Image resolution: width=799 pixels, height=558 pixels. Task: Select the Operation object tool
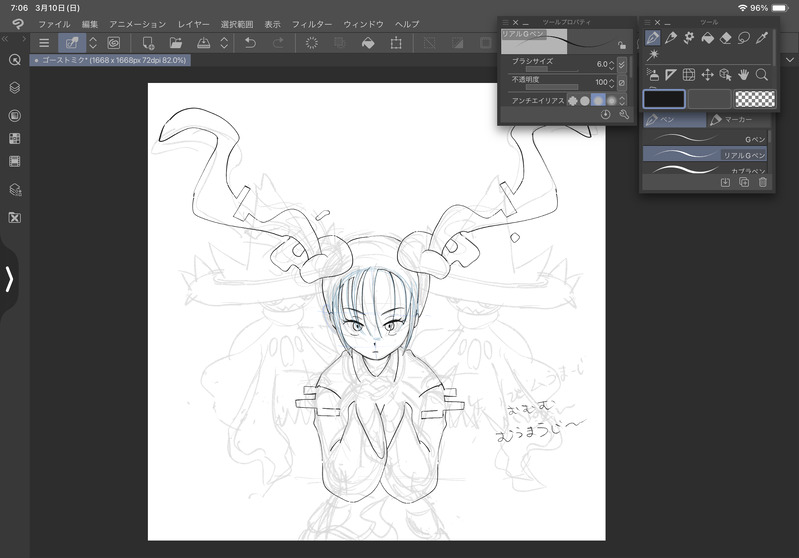click(x=726, y=75)
